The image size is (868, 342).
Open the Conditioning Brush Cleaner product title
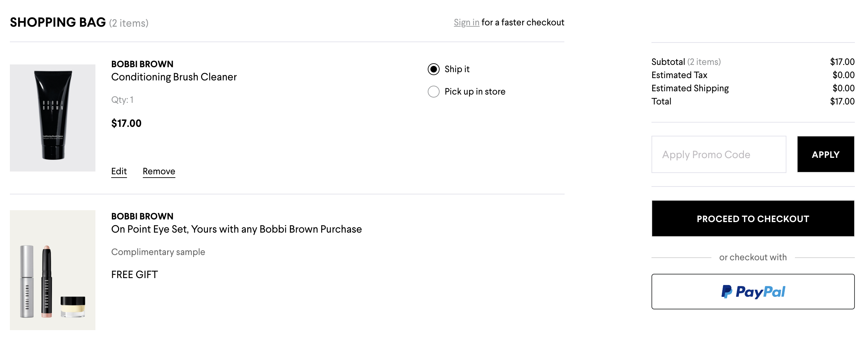pos(174,77)
